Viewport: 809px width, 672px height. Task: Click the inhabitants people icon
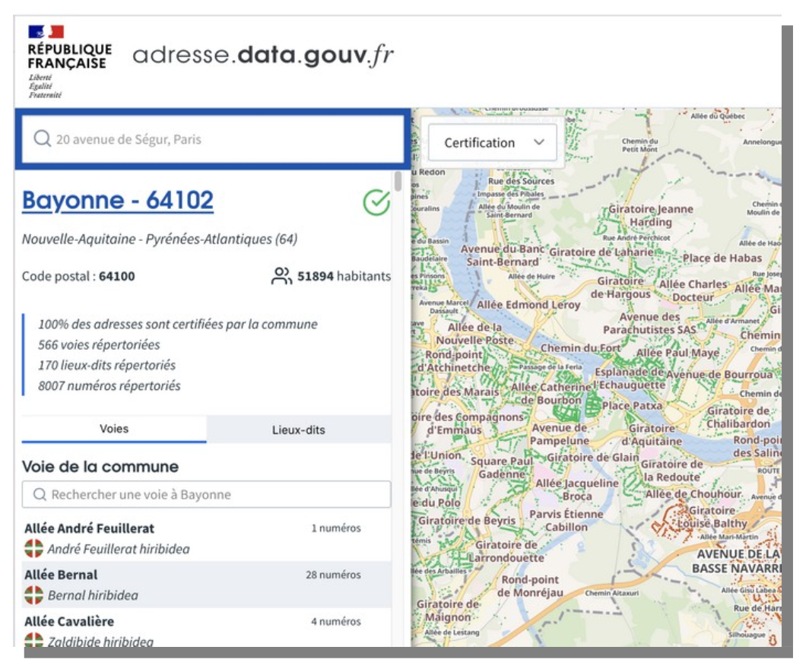[x=281, y=276]
